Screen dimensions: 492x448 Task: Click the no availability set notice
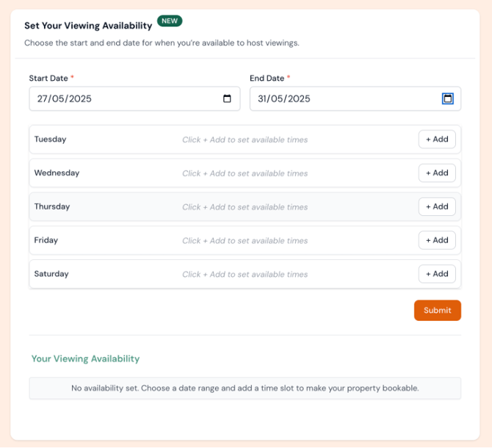(245, 389)
